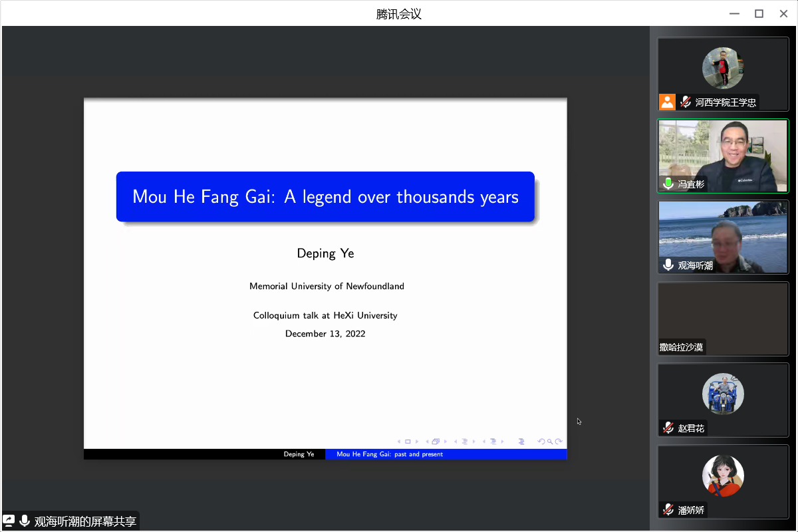Click the Beamer redo forward arrow icon
The width and height of the screenshot is (798, 532).
click(x=559, y=442)
